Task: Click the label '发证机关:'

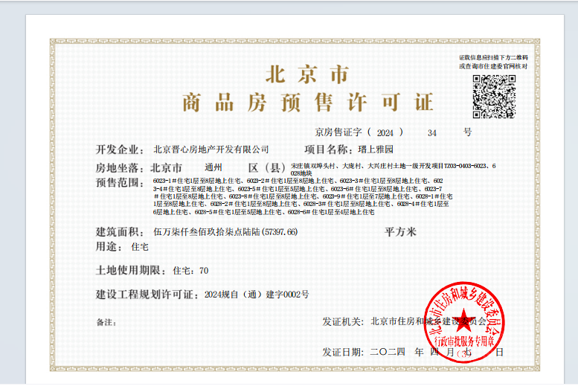Action: 343,321
